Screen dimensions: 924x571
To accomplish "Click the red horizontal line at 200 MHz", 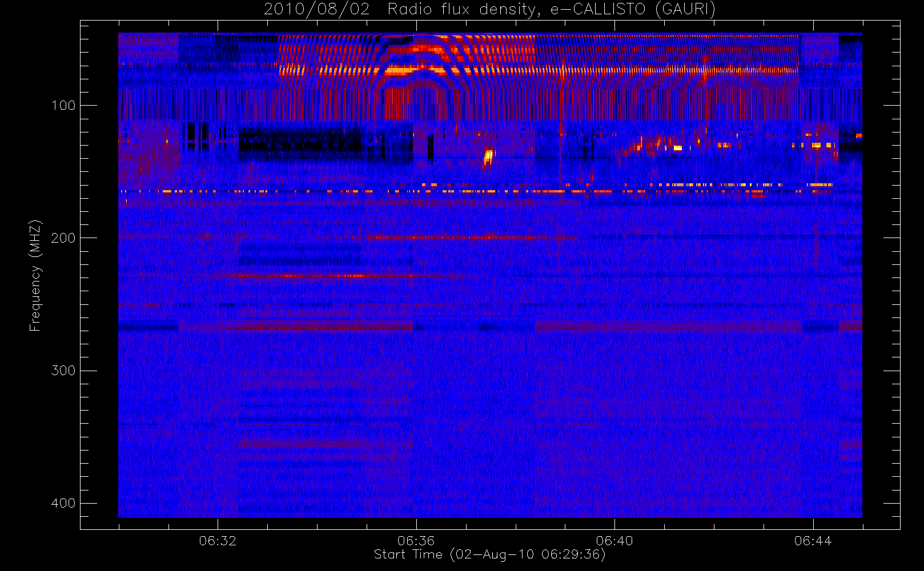I will pyautogui.click(x=473, y=237).
